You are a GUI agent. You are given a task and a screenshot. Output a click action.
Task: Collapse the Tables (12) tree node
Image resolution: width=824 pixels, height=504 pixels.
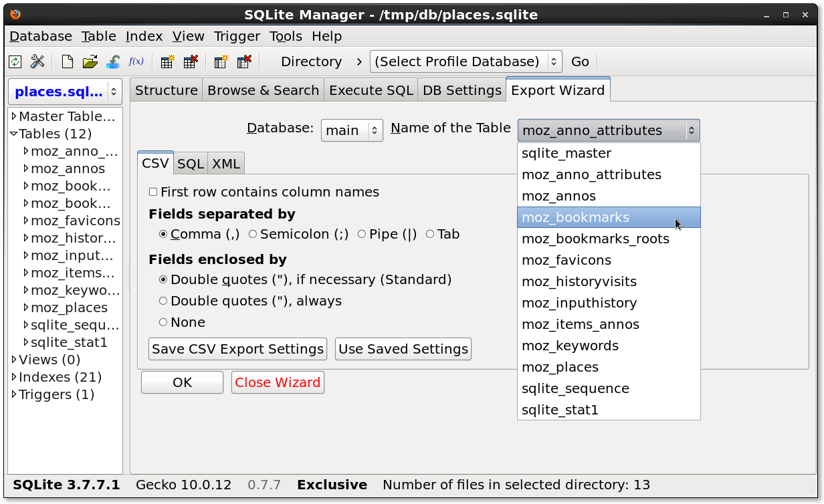pyautogui.click(x=14, y=134)
